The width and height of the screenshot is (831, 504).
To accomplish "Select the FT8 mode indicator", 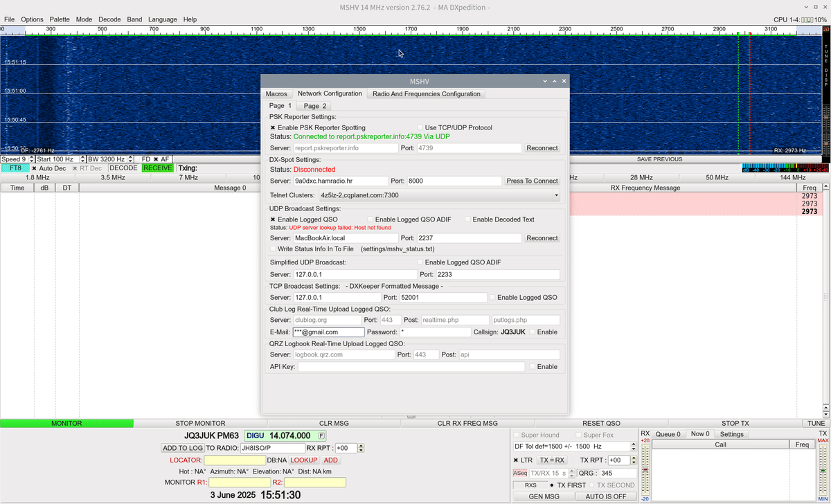I will pyautogui.click(x=15, y=168).
